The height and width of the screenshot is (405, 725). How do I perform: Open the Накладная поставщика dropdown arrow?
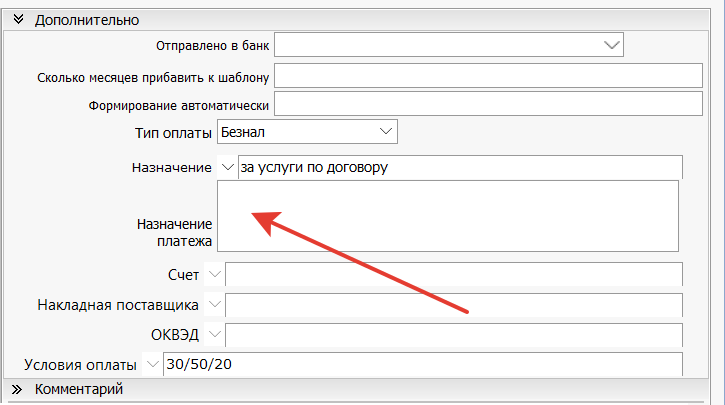pos(215,304)
